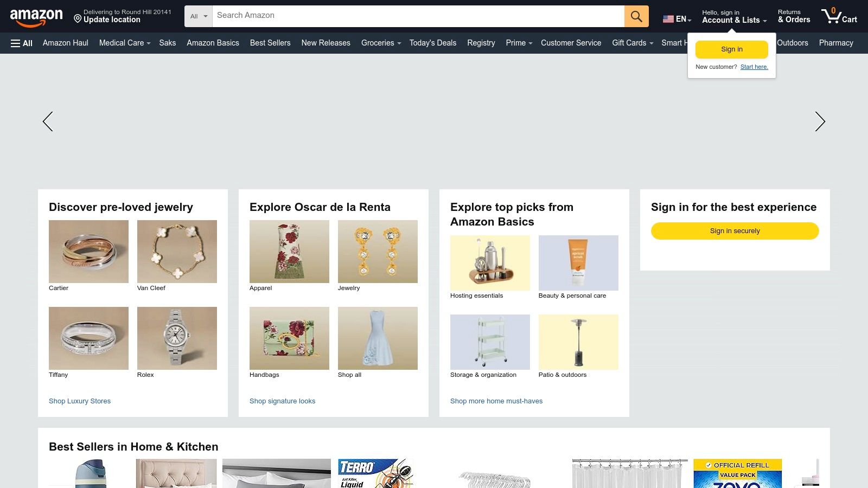Open Registry nav item
Viewport: 868px width, 488px height.
(x=481, y=43)
